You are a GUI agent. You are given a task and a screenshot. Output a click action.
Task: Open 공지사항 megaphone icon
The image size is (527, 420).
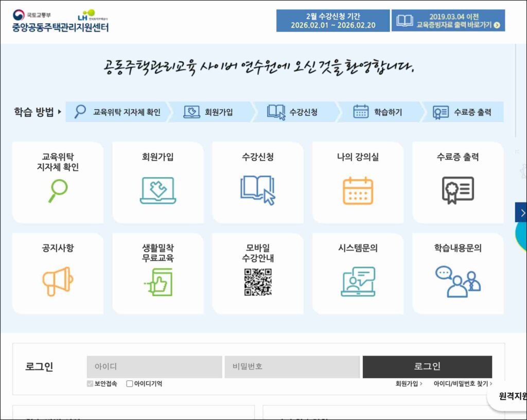coord(58,282)
